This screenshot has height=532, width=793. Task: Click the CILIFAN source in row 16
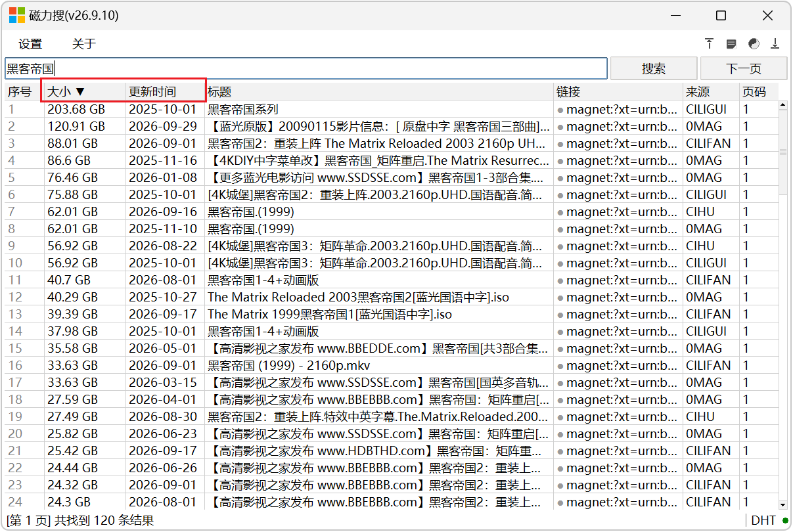(708, 365)
